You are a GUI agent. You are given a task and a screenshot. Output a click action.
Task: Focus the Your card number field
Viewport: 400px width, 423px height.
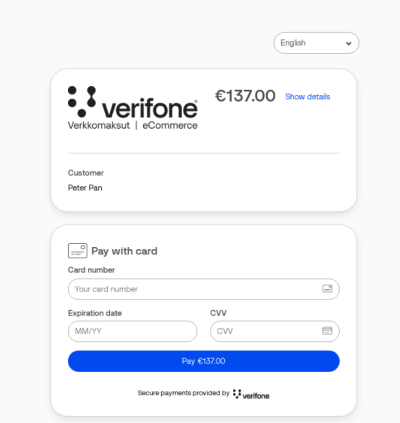(204, 289)
